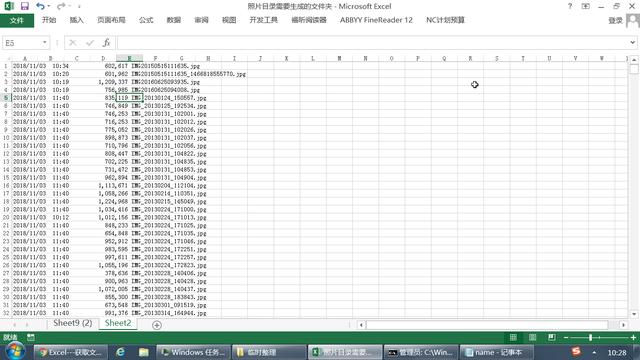The image size is (640, 360).
Task: Open the ABBYY FineReader 12 tab
Action: 376,20
